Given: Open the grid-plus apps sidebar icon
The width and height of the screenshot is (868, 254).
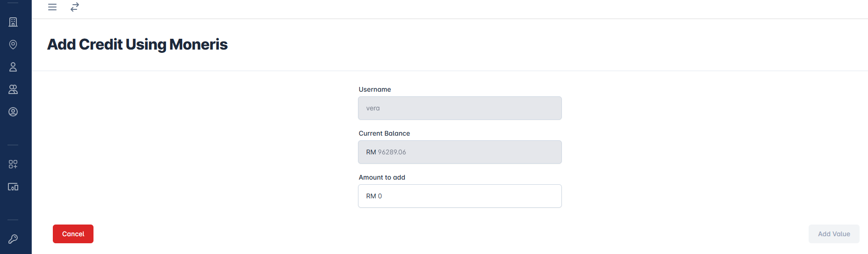Looking at the screenshot, I should click(13, 164).
